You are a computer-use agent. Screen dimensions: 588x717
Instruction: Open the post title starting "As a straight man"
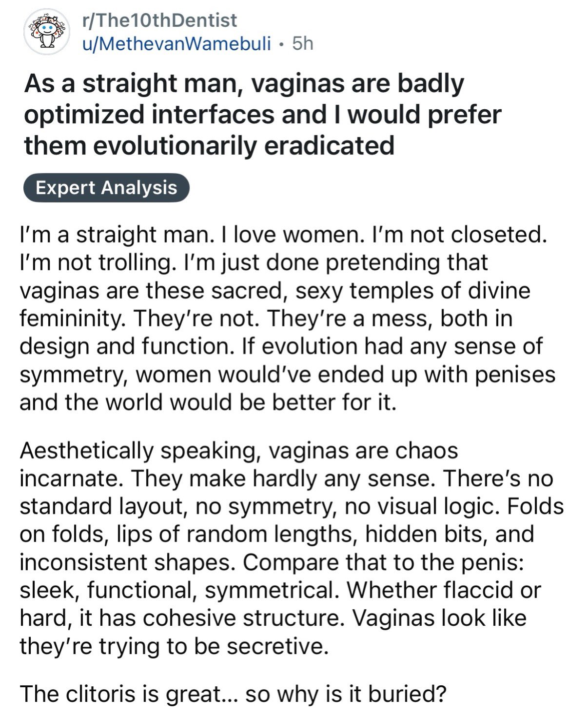click(263, 115)
